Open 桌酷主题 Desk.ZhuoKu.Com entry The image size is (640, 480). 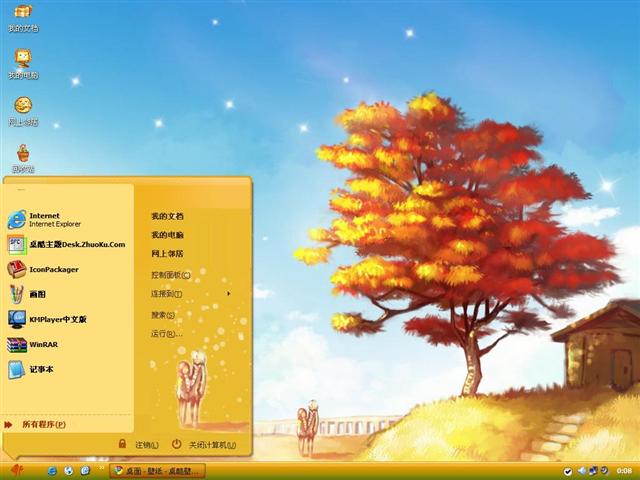[66, 244]
